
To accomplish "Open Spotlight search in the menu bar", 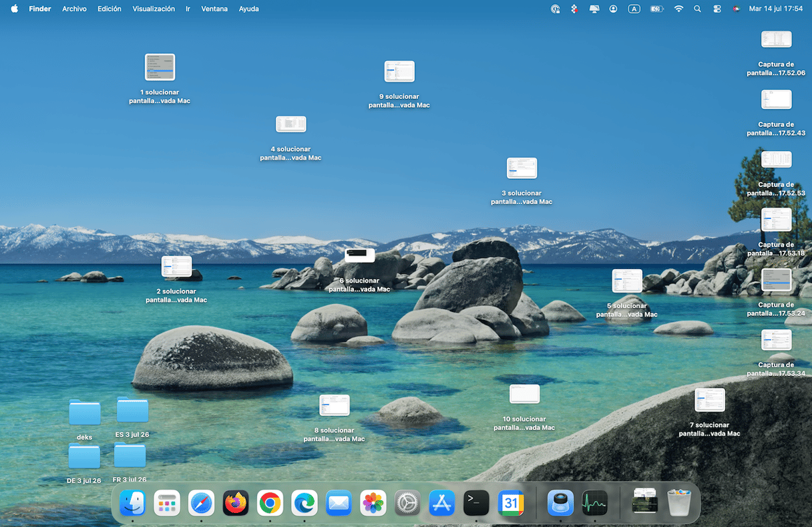I will coord(698,9).
